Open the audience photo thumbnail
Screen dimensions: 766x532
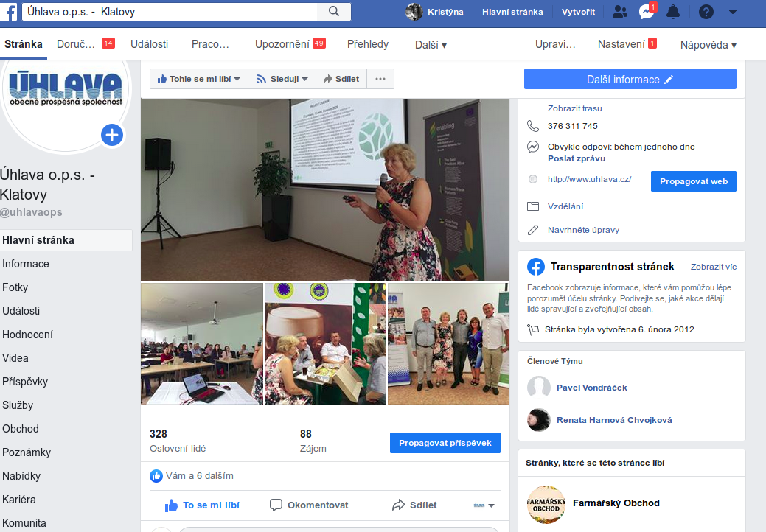tap(201, 343)
